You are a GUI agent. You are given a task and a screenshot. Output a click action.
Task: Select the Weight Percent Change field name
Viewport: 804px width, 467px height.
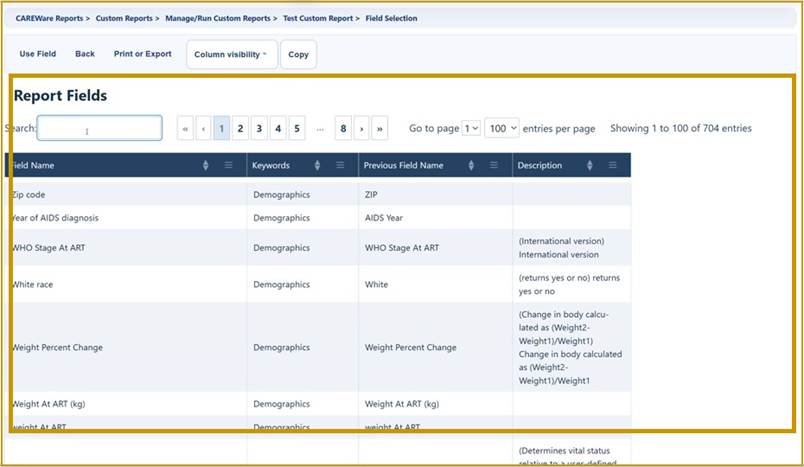(x=57, y=348)
